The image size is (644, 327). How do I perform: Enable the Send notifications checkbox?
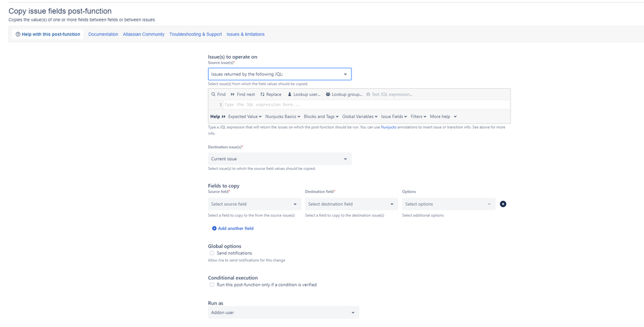click(x=211, y=253)
